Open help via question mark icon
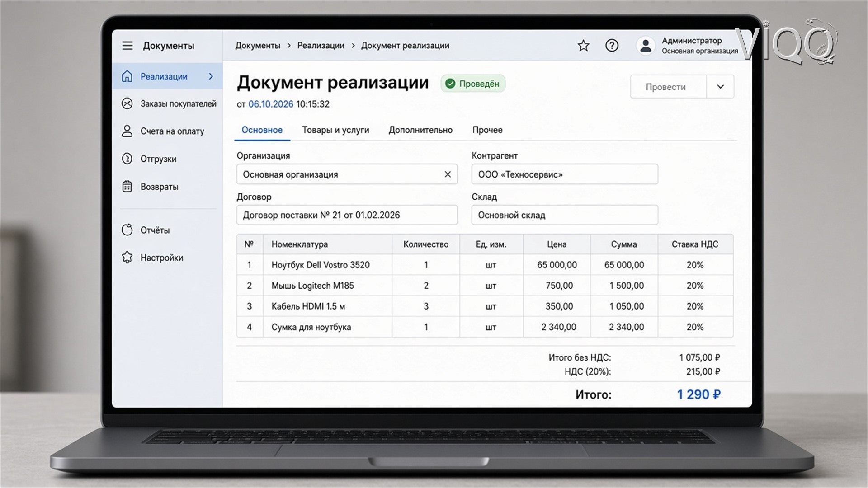 (612, 46)
